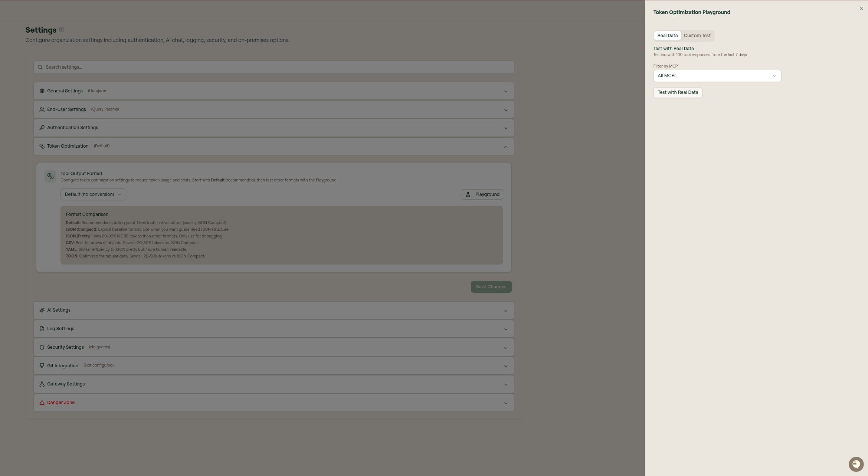The height and width of the screenshot is (476, 868).
Task: Click the (No guards) label text
Action: [x=99, y=347]
